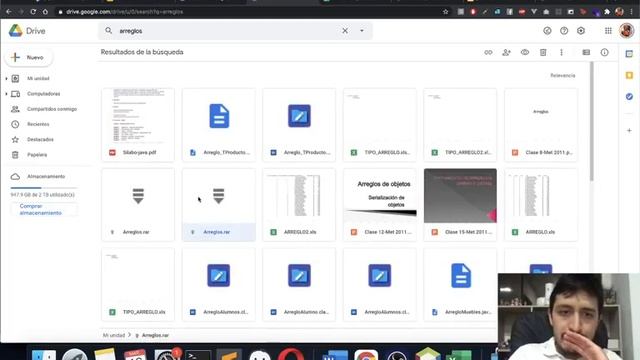
Task: Select the Silabo-java.pdf file
Action: click(138, 125)
